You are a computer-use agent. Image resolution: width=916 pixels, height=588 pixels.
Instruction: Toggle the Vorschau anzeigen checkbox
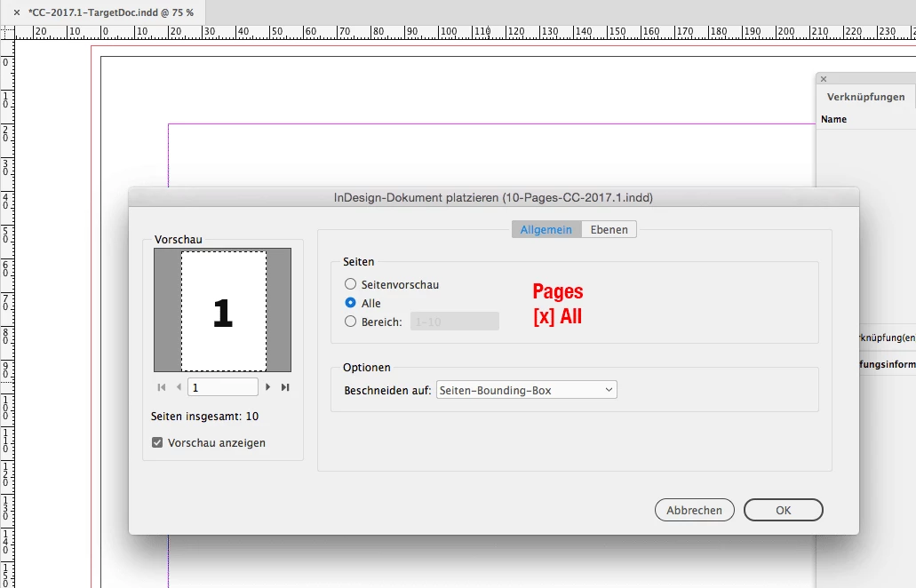[157, 442]
